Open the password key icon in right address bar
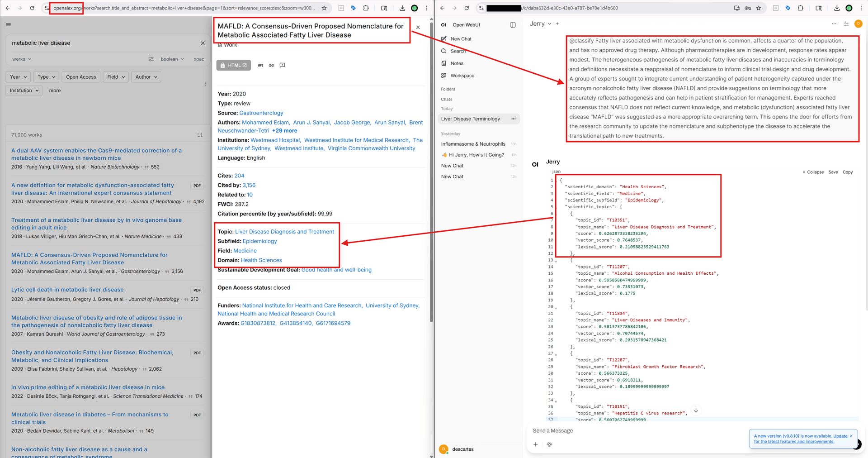The height and width of the screenshot is (458, 868). 748,8
